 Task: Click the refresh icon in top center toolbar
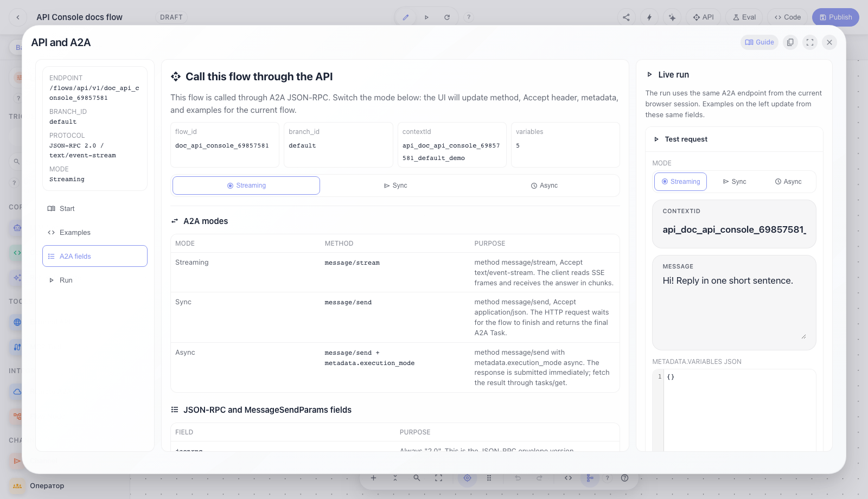(447, 17)
